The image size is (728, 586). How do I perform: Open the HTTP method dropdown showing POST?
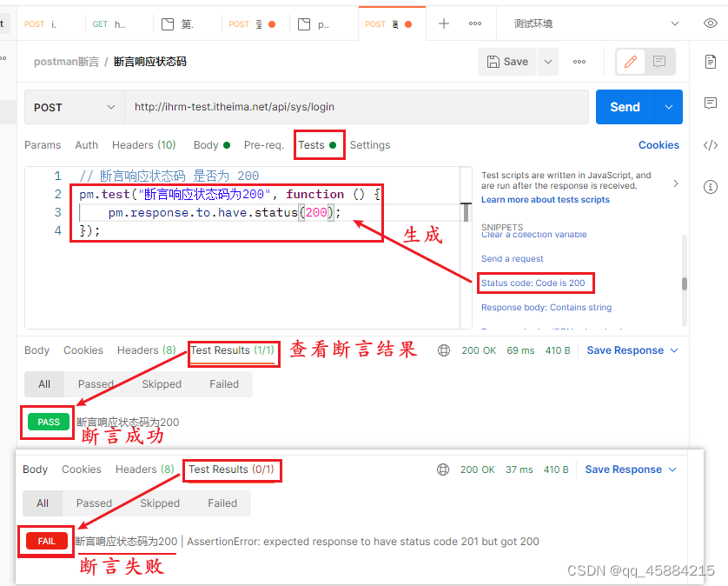pos(73,106)
